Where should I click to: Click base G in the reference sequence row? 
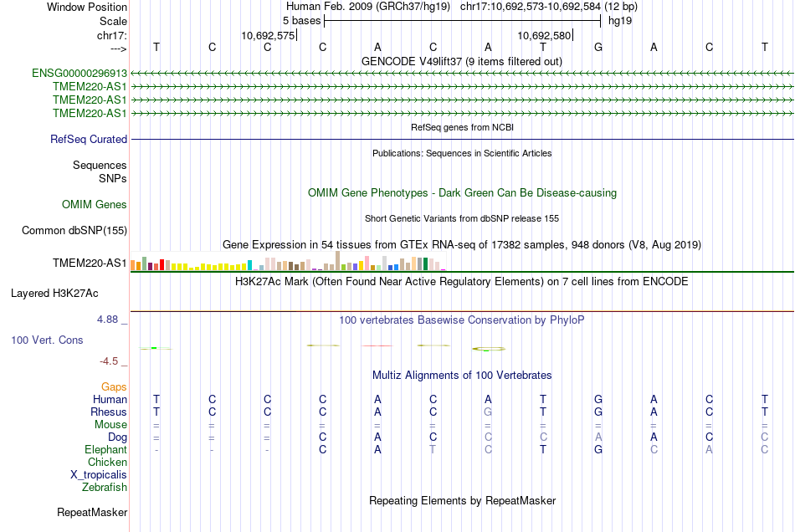pos(598,47)
